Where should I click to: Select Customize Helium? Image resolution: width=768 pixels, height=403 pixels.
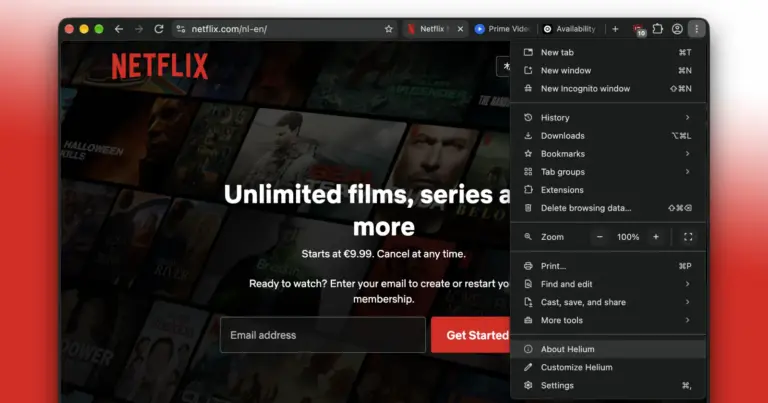[x=608, y=367]
